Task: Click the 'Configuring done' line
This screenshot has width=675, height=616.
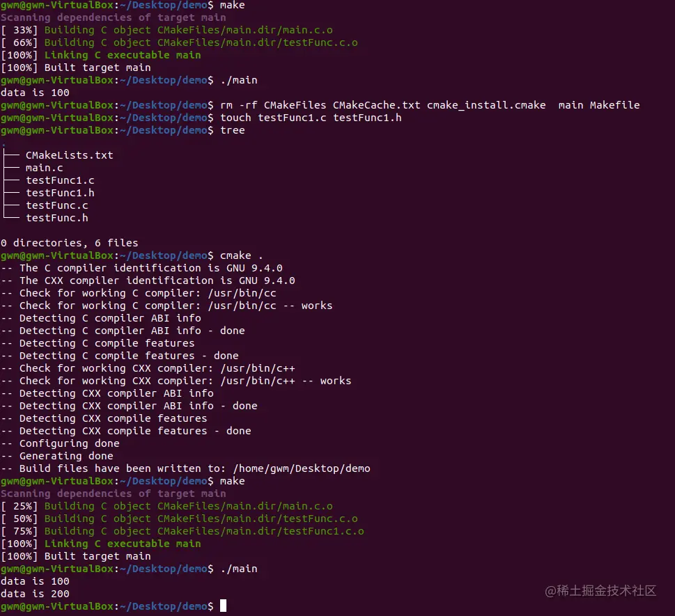Action: tap(61, 443)
